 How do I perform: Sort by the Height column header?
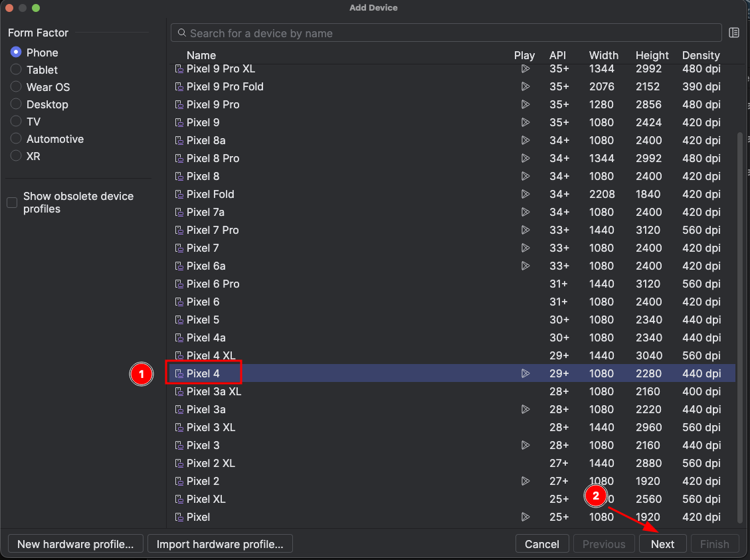652,56
